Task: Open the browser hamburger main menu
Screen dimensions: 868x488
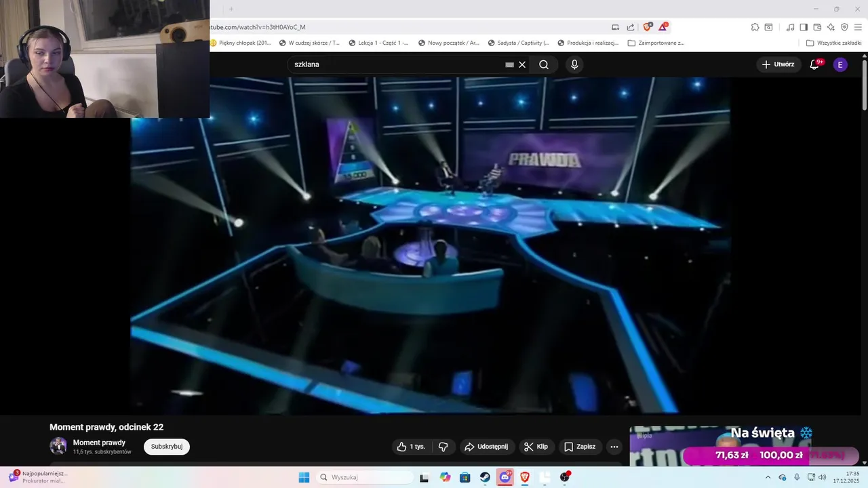Action: [x=858, y=27]
